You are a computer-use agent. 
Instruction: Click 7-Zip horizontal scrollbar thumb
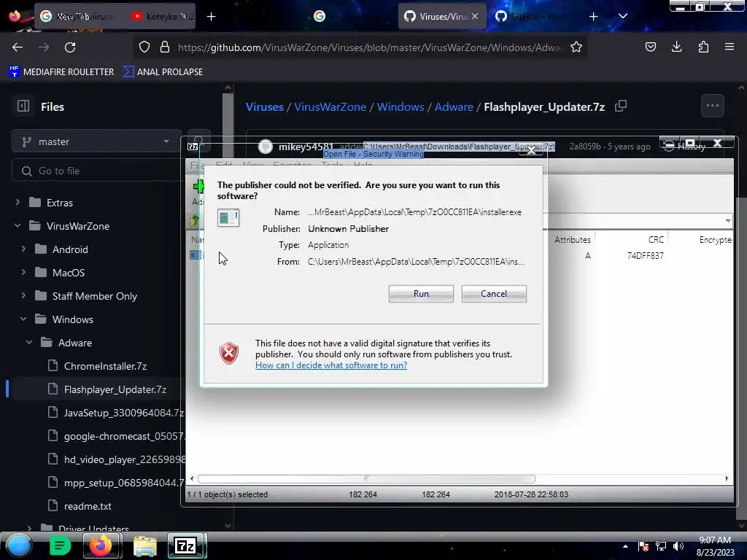[366, 478]
